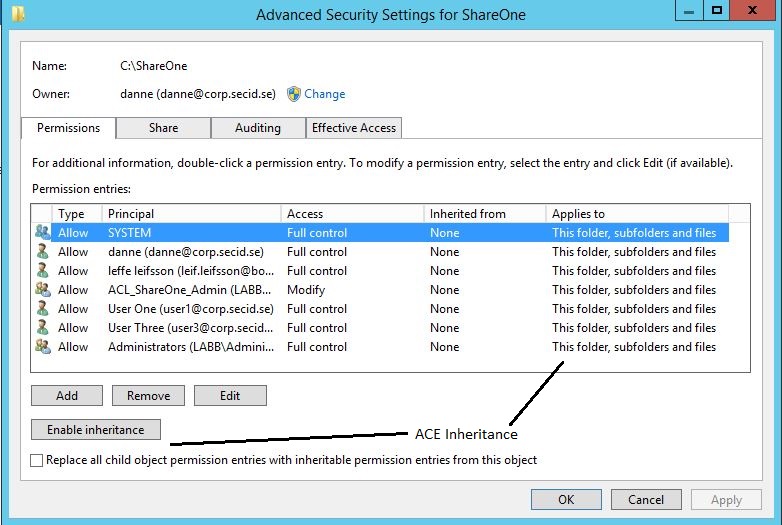The height and width of the screenshot is (525, 782).
Task: Click the danne user icon in list
Action: [42, 252]
